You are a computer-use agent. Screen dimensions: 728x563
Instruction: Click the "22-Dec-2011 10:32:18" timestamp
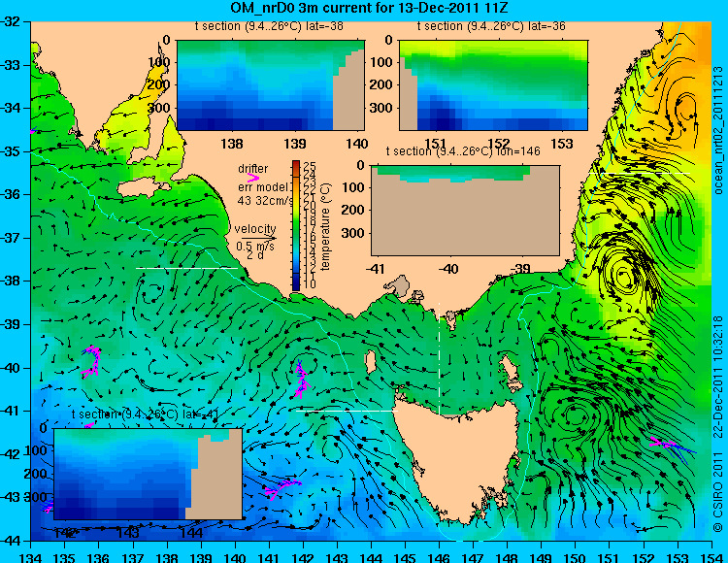coord(717,377)
